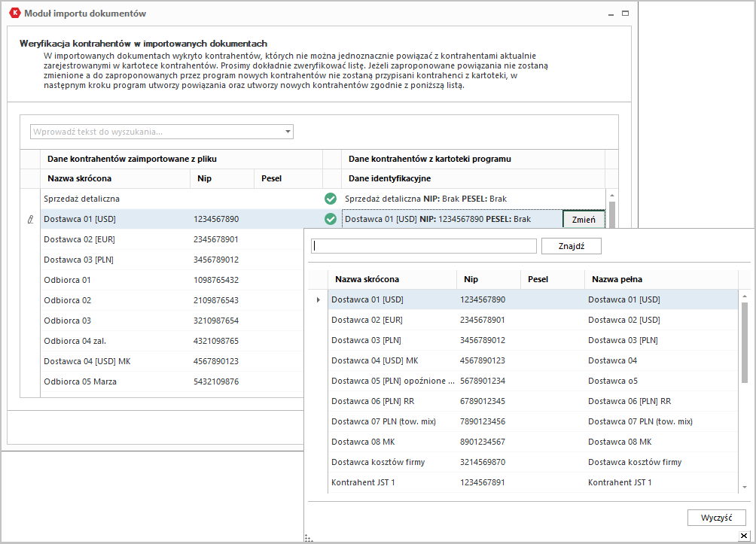Maximize the Moduł importu dokumentów window

(625, 14)
